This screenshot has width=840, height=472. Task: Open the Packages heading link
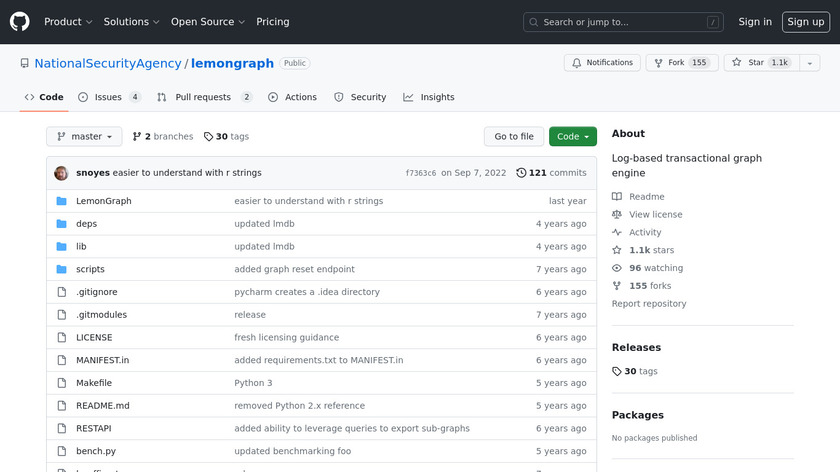click(638, 415)
